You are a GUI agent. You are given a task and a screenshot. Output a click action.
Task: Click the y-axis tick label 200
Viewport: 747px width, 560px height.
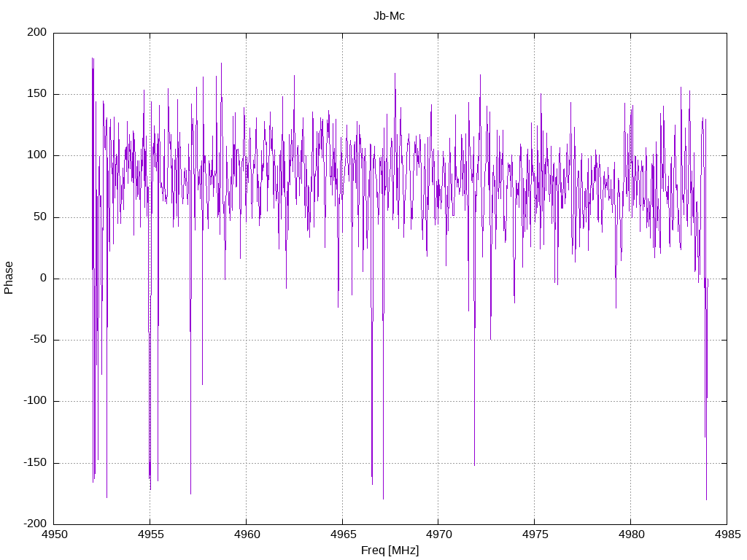(x=37, y=32)
